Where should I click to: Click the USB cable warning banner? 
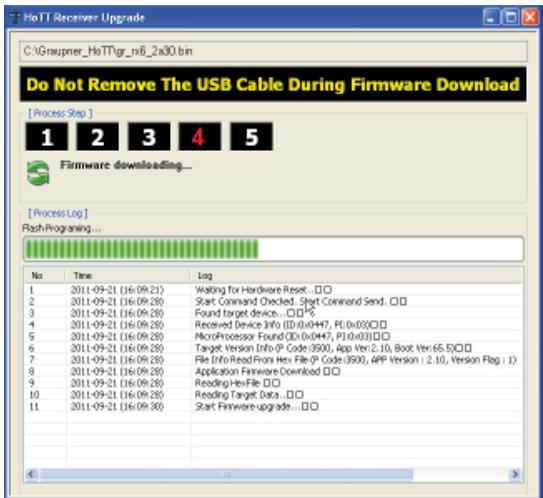pyautogui.click(x=273, y=84)
